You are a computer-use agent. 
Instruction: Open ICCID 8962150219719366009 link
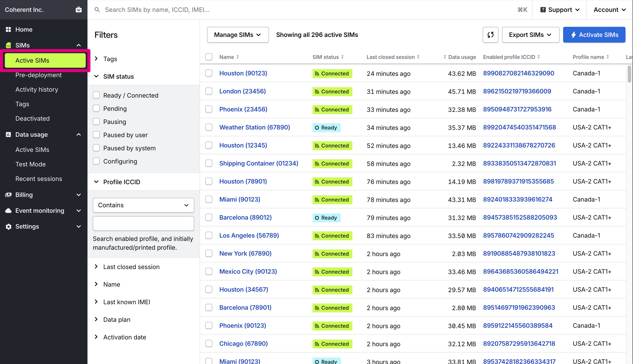point(517,91)
